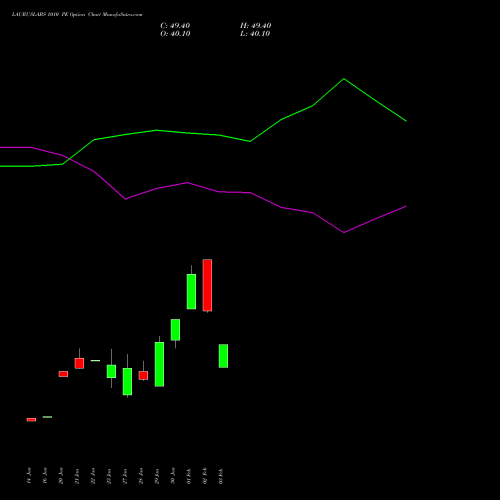The width and height of the screenshot is (500, 500).
Task: Select the green candle for 30 Jan
Action: (175, 330)
